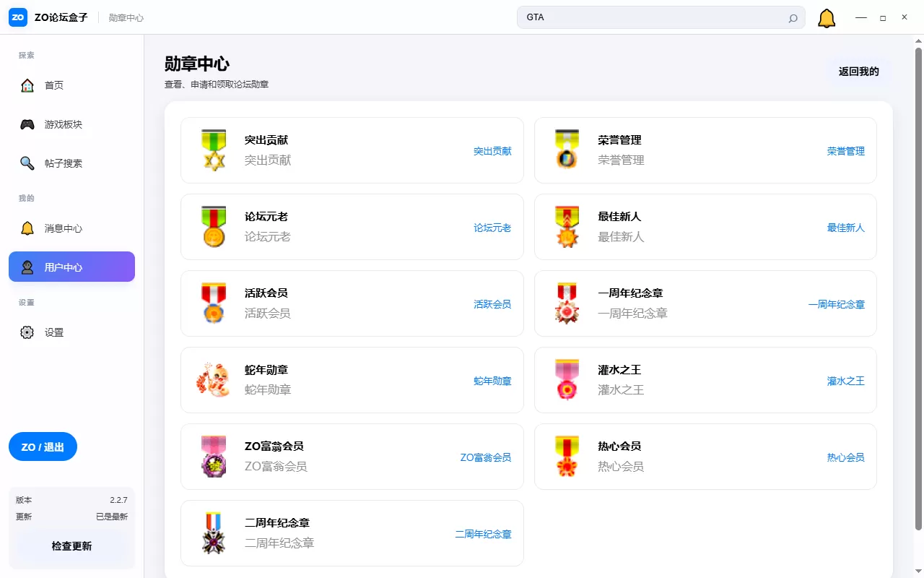Open notifications via the bell icon

point(827,18)
